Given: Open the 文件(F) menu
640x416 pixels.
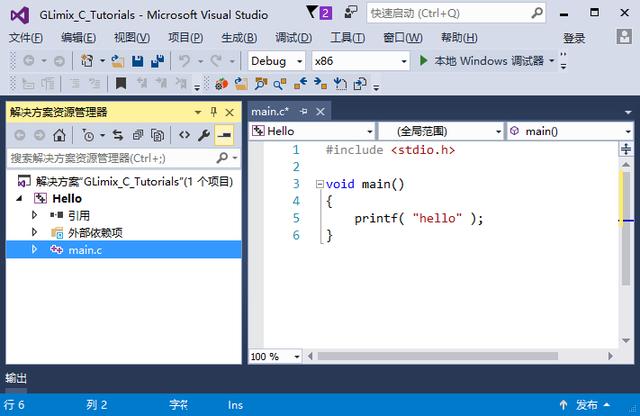Looking at the screenshot, I should (x=26, y=38).
